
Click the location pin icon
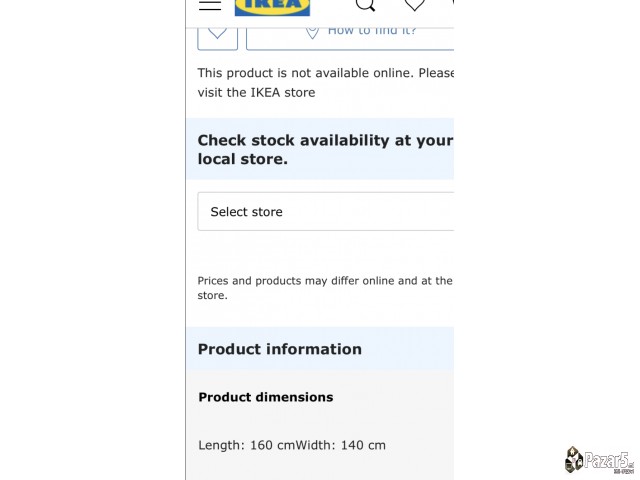point(312,32)
